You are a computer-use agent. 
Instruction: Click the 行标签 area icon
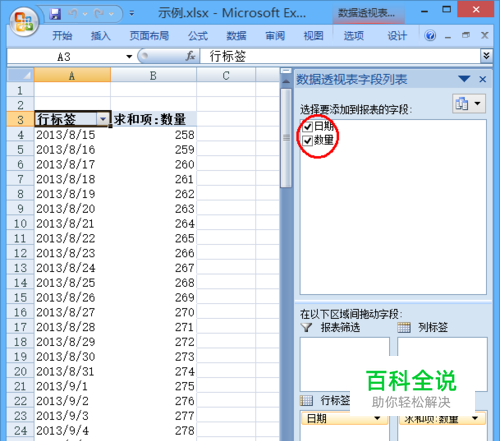tap(306, 400)
